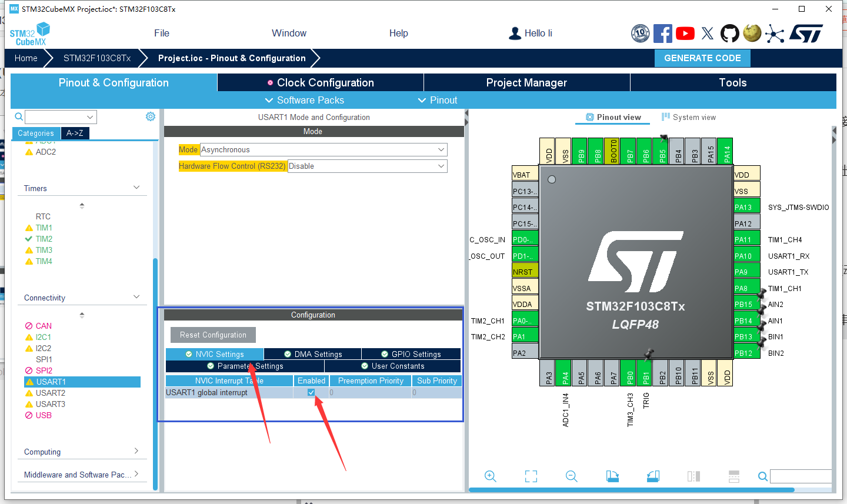Viewport: 847px width, 504px height.
Task: Click the Reset Configuration button
Action: (x=213, y=335)
